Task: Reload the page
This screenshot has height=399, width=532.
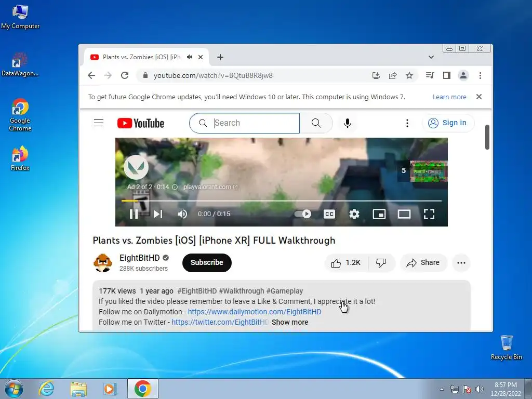Action: [125, 75]
